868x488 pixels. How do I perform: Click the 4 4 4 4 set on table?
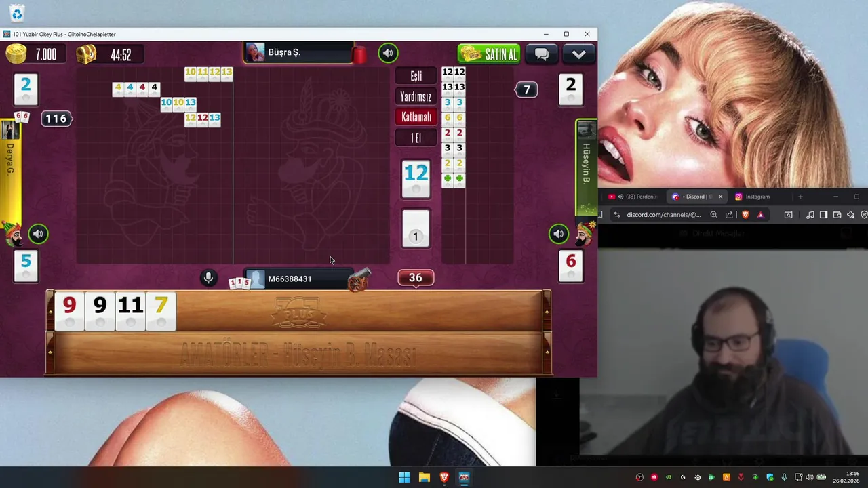click(136, 89)
